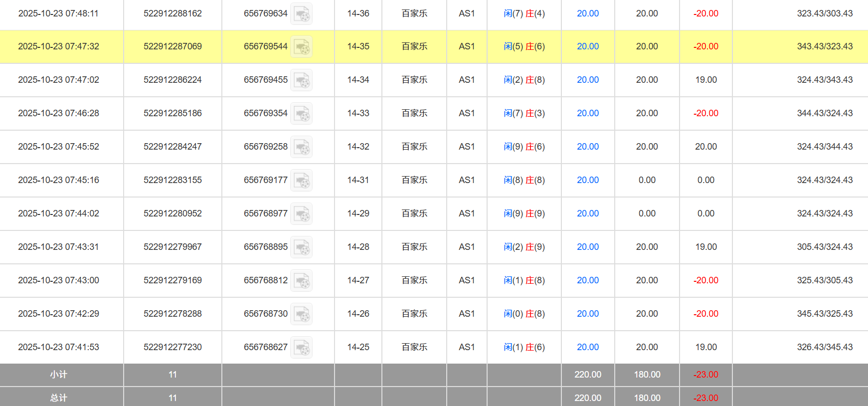Click replay icon next to 656768895
868x406 pixels.
[x=301, y=247]
